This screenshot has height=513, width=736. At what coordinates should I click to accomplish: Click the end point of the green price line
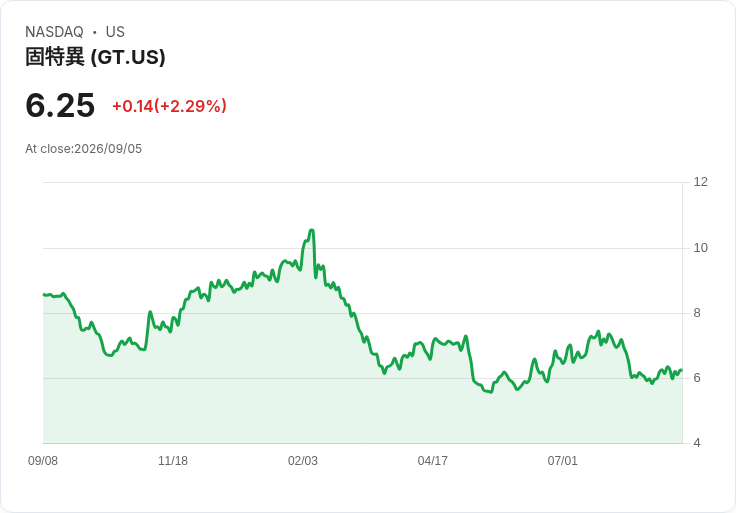tap(682, 370)
